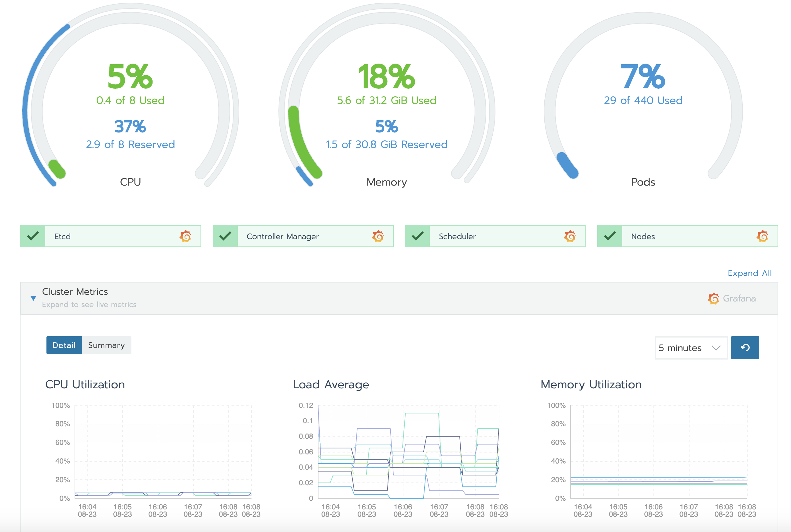791x532 pixels.
Task: Click the Nodes green checkmark icon
Action: (x=610, y=236)
